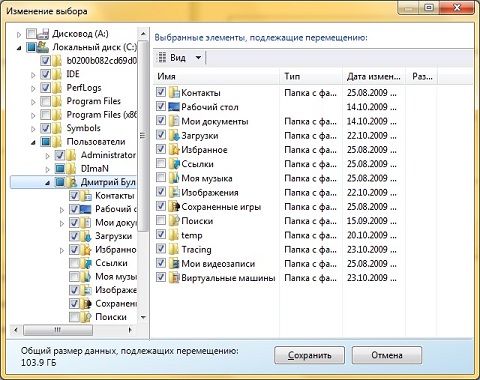Expand the IDE folder node
The height and width of the screenshot is (380, 480).
pyautogui.click(x=33, y=75)
